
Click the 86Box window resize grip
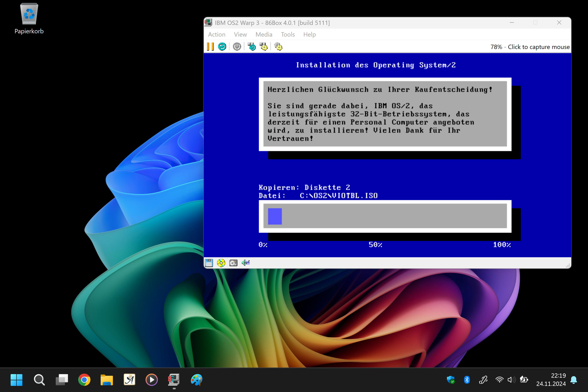click(x=568, y=265)
